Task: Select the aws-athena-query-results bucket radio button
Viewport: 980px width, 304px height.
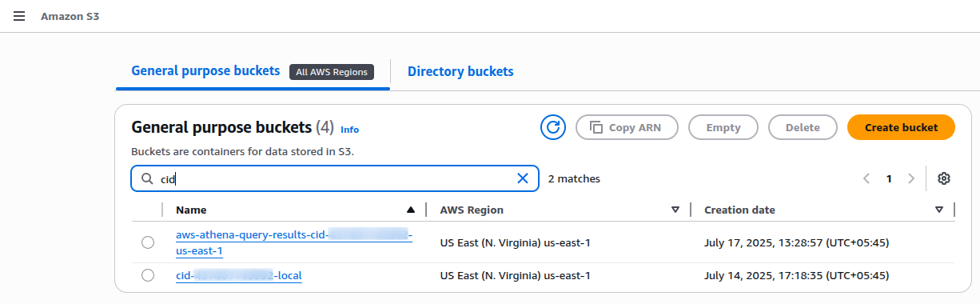Action: [x=147, y=242]
